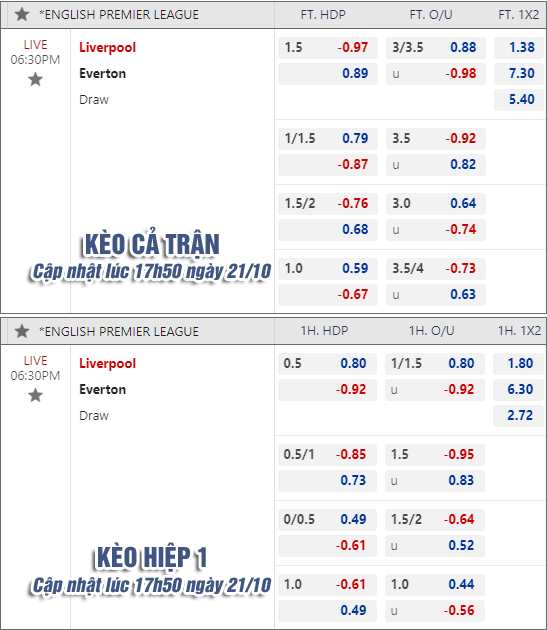Choose full-time under odds -0.98
Viewport: 547px width, 630px height.
(435, 74)
